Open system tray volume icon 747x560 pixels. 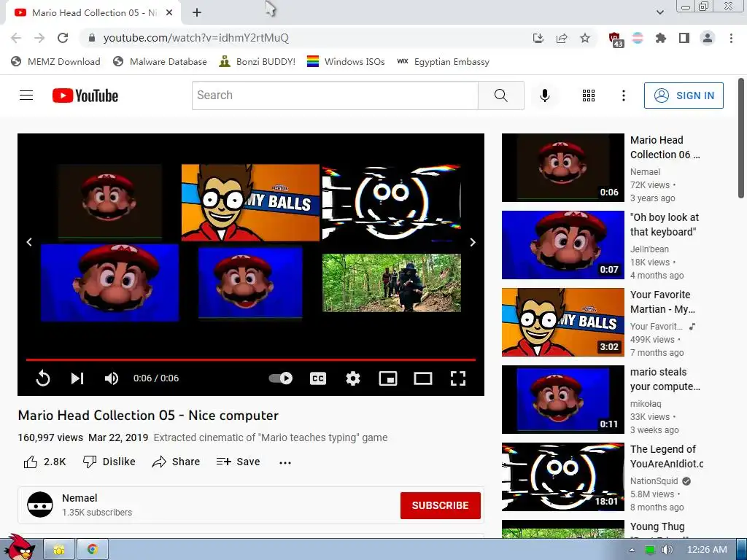pos(667,550)
